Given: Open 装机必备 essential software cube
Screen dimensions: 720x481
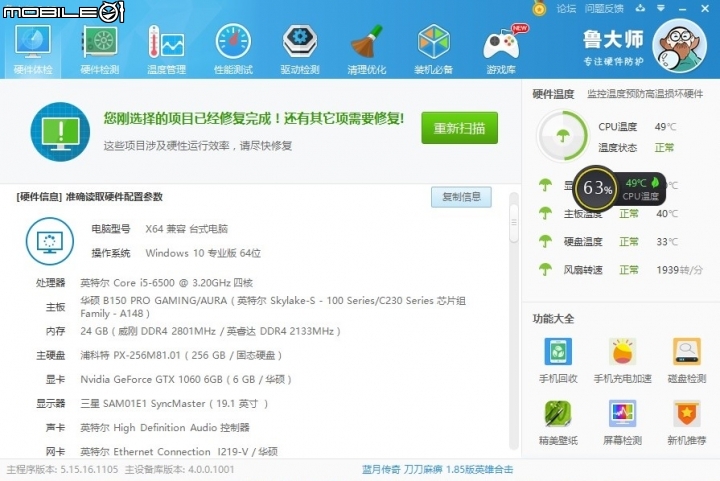Looking at the screenshot, I should (x=433, y=50).
